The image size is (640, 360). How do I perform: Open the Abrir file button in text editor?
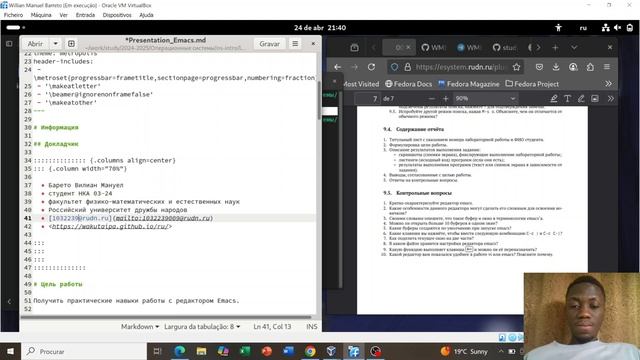[35, 43]
